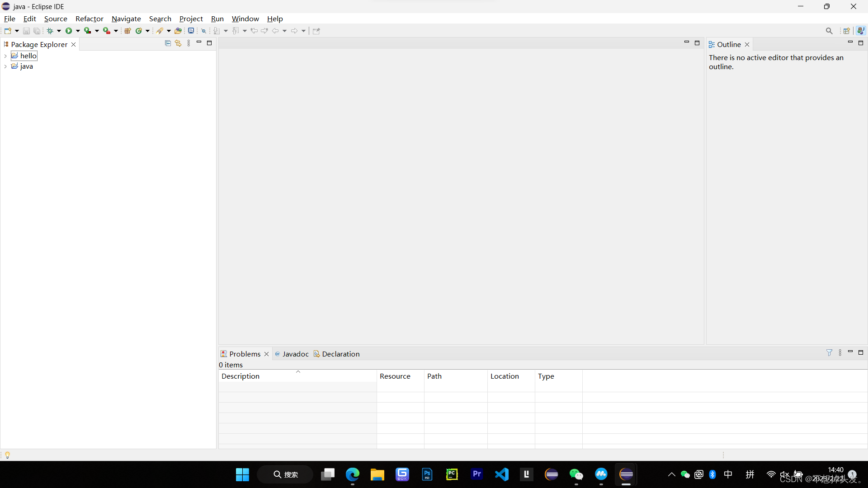Image resolution: width=868 pixels, height=488 pixels.
Task: Expand the hello project tree node
Action: click(5, 56)
